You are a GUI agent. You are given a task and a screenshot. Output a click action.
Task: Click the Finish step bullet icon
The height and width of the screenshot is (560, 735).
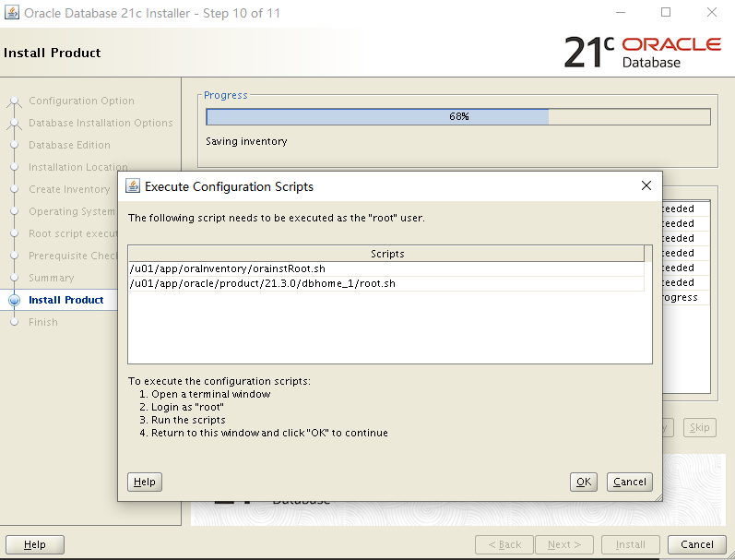coord(15,322)
